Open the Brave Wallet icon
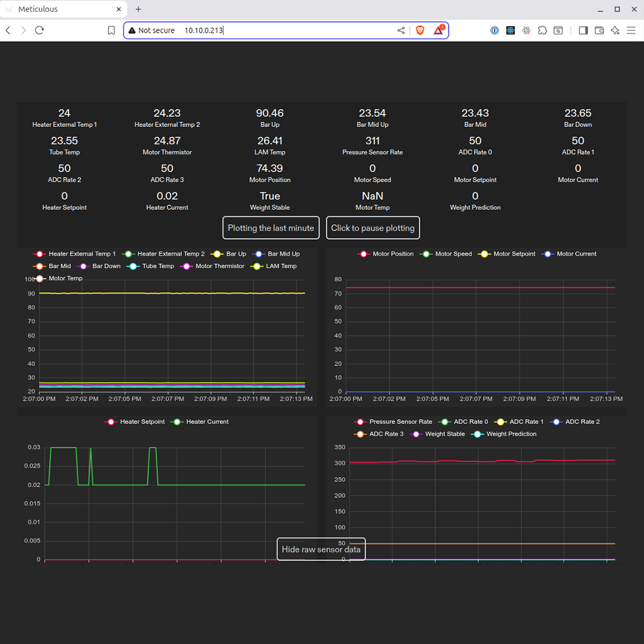Viewport: 644px width, 644px height. pos(599,30)
